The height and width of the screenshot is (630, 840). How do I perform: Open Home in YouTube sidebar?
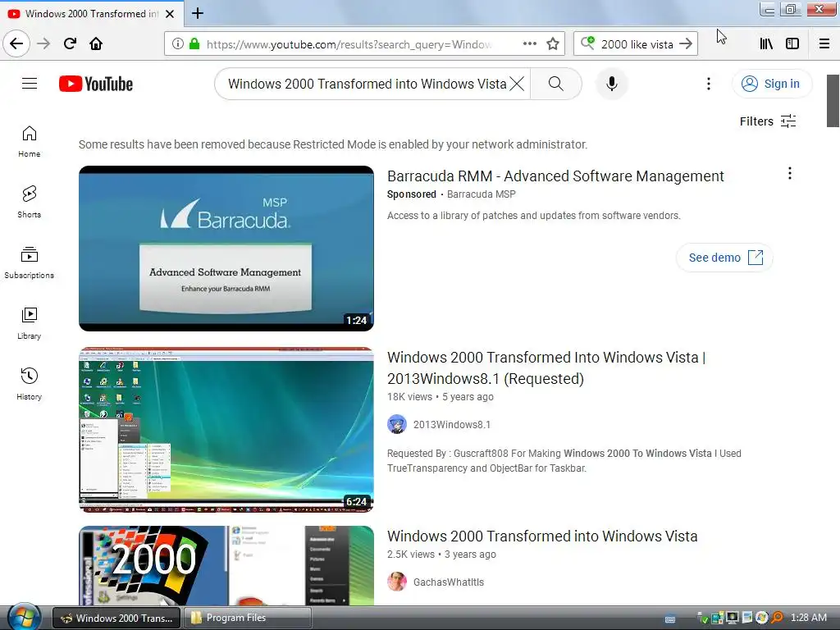29,141
